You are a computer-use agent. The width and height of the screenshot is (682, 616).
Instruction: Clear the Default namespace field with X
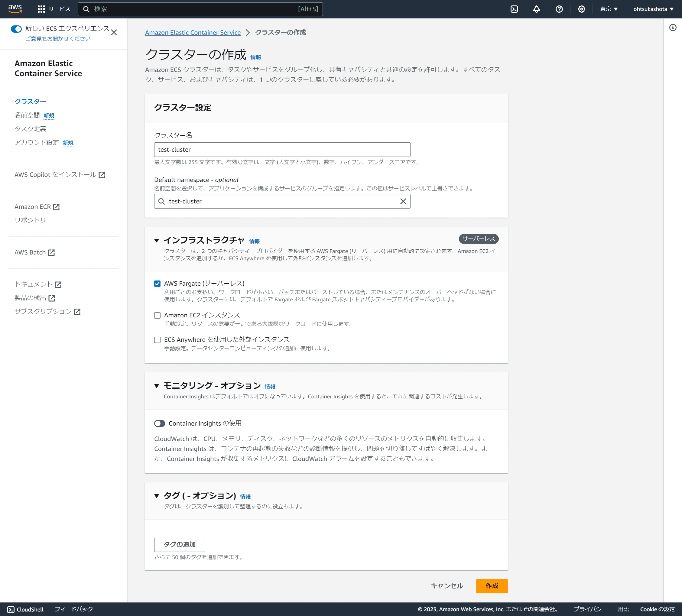click(x=403, y=201)
